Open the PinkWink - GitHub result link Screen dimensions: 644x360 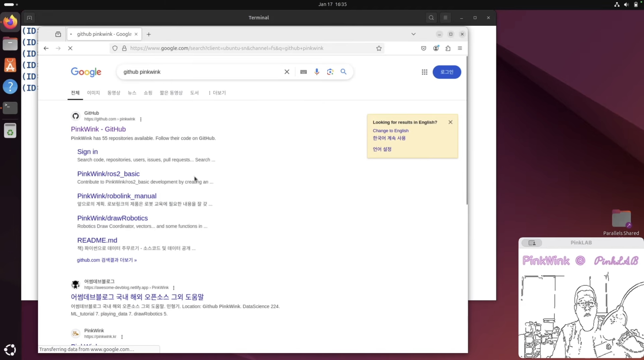(98, 129)
